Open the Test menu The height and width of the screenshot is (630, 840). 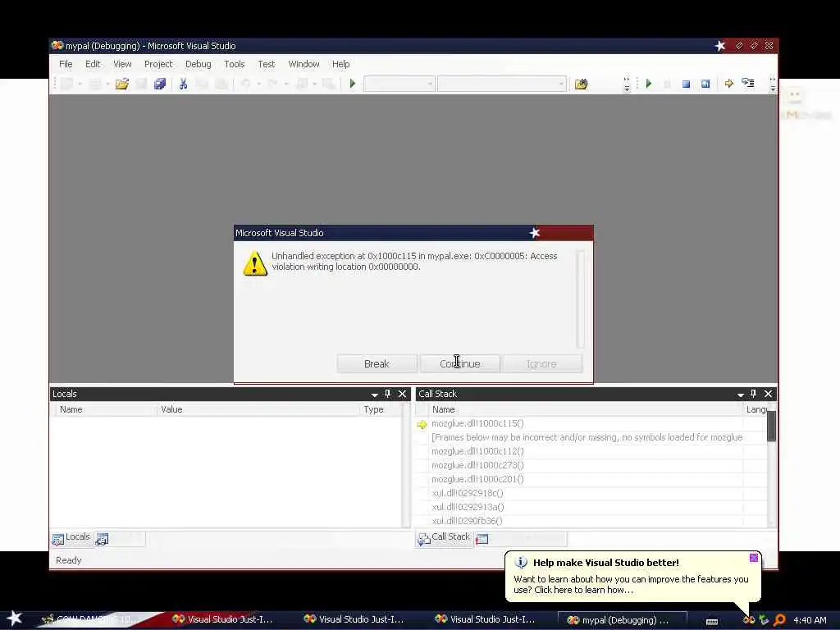click(x=267, y=64)
